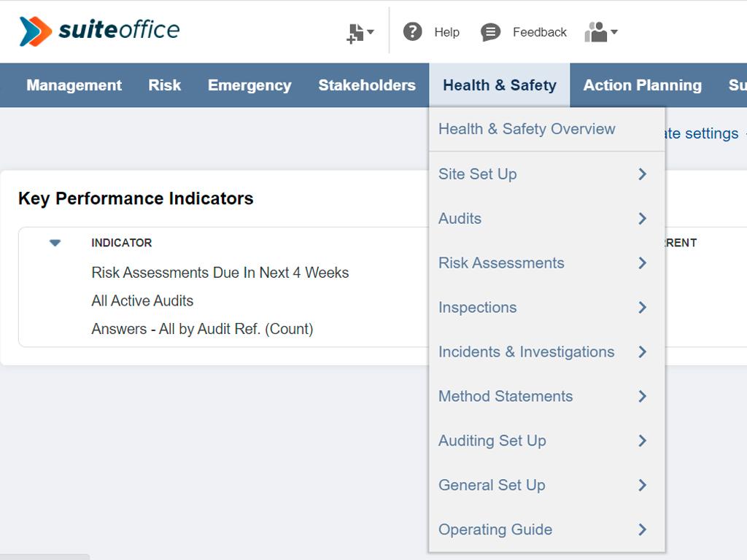
Task: Choose Inspections from the dropdown menu
Action: [477, 308]
